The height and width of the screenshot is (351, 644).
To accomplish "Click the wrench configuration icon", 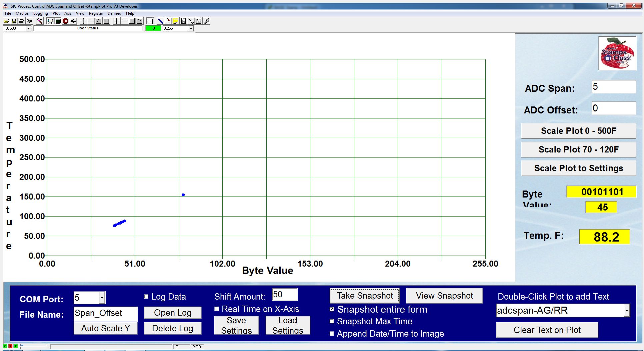I will pyautogui.click(x=207, y=21).
